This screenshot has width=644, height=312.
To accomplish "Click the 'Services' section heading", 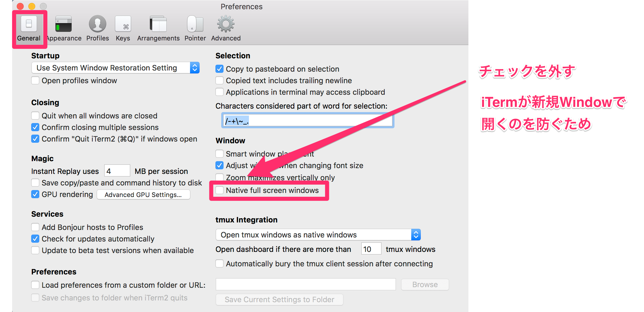I will coord(47,214).
